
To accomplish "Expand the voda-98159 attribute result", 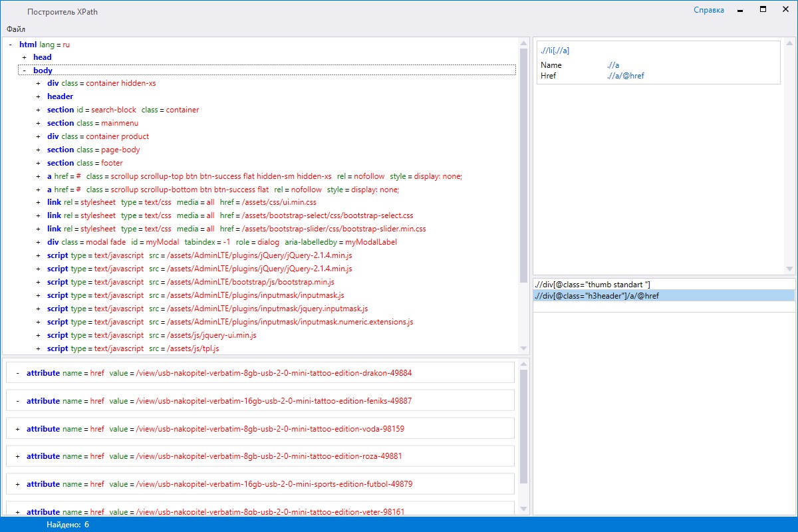I will 17,429.
